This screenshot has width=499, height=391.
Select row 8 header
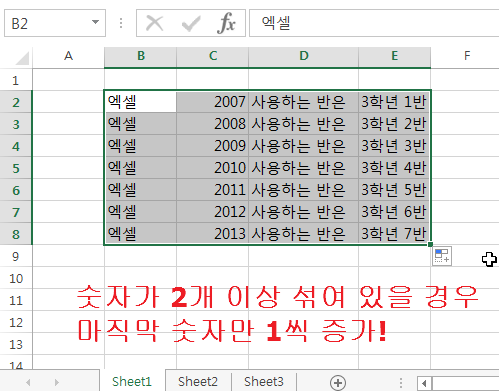click(x=16, y=234)
